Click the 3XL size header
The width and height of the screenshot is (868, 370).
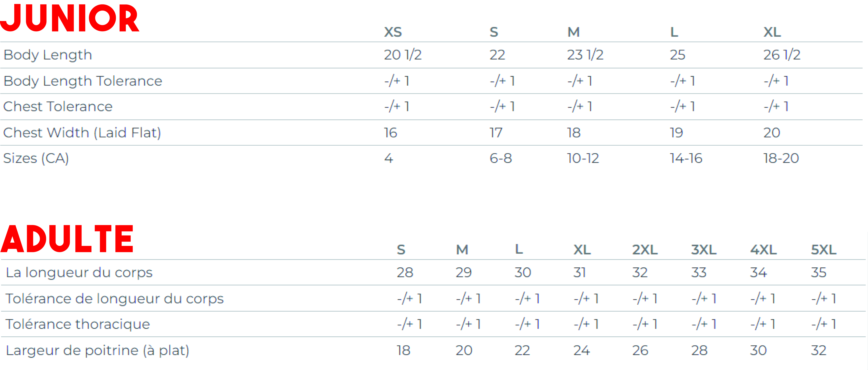[704, 250]
